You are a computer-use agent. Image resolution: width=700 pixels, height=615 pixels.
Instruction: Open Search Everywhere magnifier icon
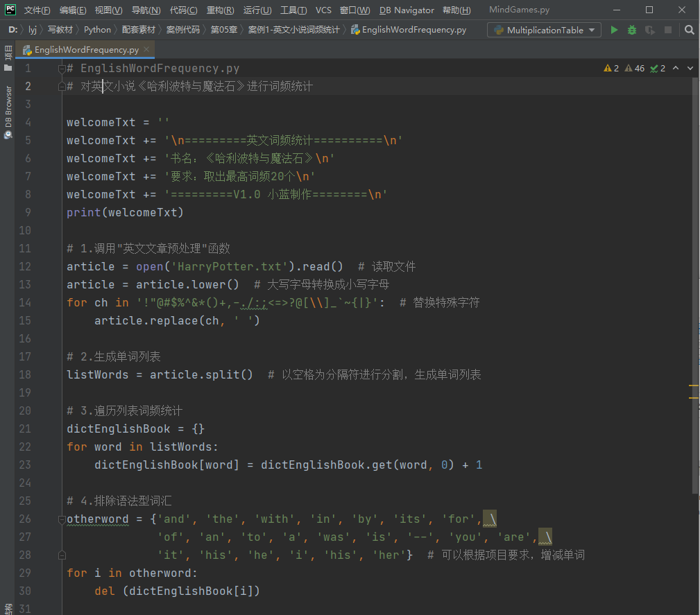pyautogui.click(x=689, y=30)
